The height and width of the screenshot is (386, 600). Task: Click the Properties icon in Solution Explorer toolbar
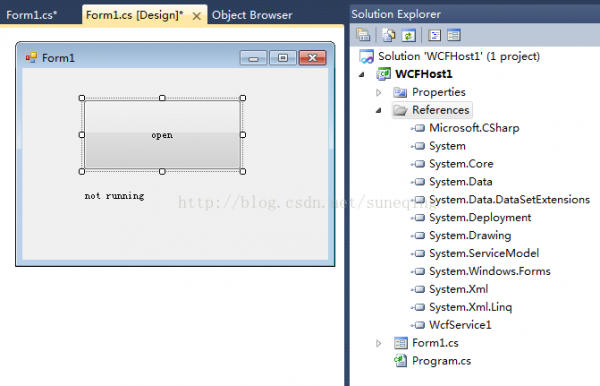click(363, 35)
